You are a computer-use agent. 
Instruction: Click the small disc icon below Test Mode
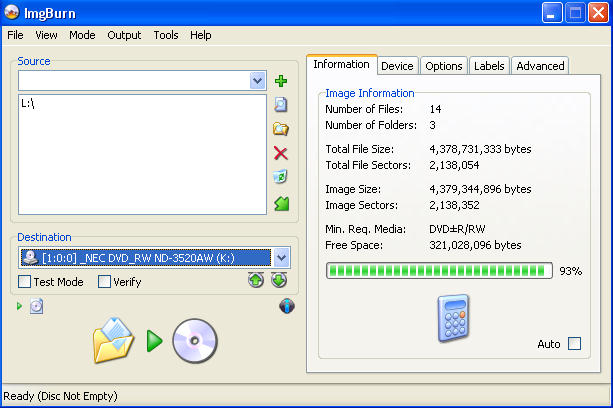click(36, 306)
